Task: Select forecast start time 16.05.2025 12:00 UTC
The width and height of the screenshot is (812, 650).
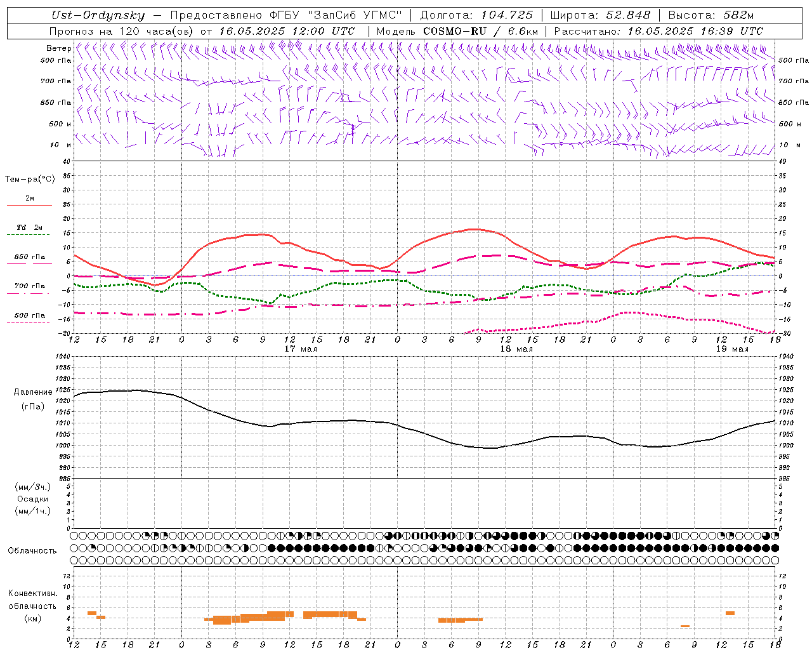Action: point(287,31)
